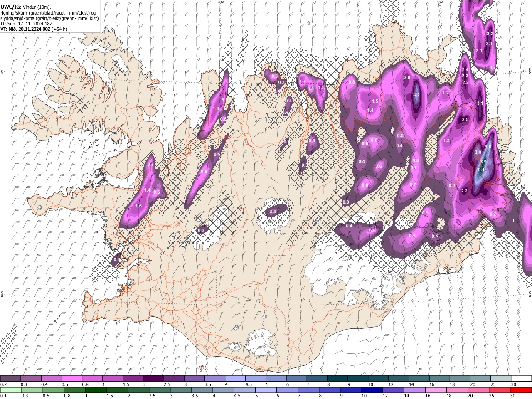Pick the lightest green 0.1–0.3 lower legend swatch
The width and height of the screenshot is (532, 399).
point(10,390)
